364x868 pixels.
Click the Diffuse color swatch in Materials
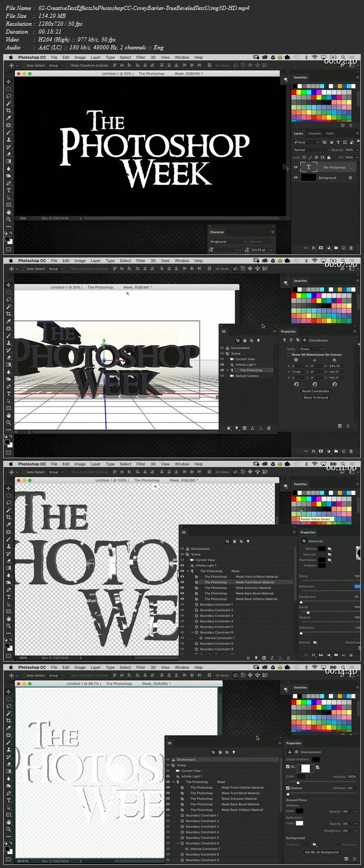322,549
